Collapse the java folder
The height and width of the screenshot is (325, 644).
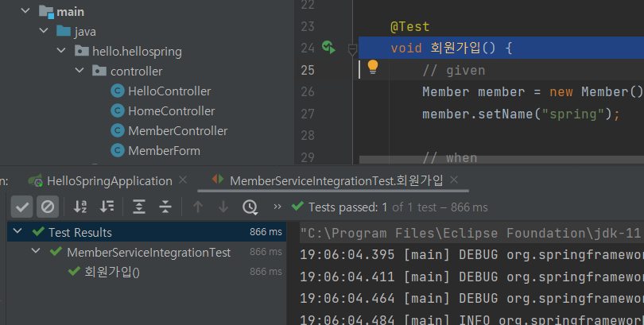pyautogui.click(x=44, y=30)
